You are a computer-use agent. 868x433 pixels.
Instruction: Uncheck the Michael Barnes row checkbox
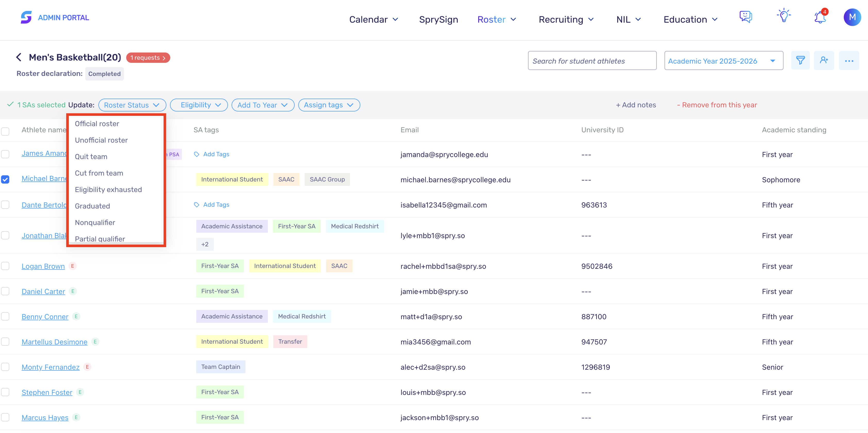[5, 179]
